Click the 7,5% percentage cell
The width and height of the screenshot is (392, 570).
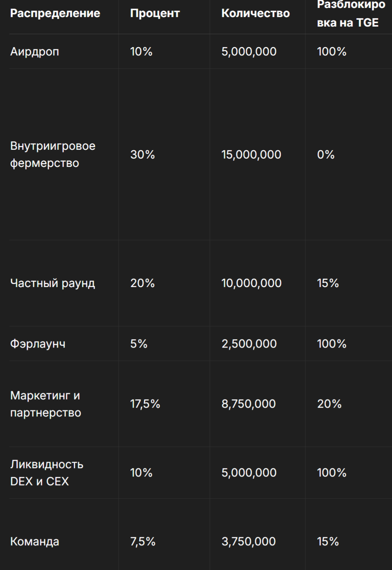tap(143, 541)
